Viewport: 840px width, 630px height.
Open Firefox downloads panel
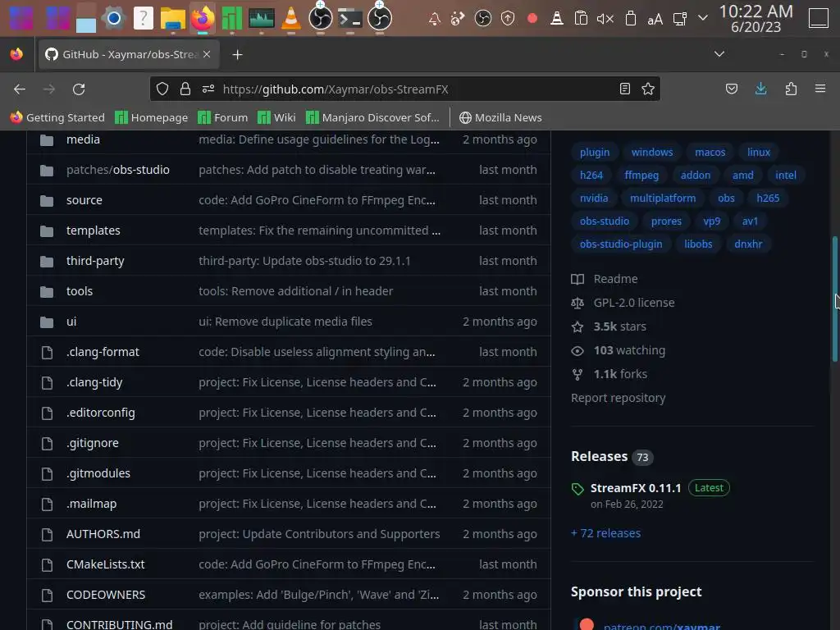760,89
